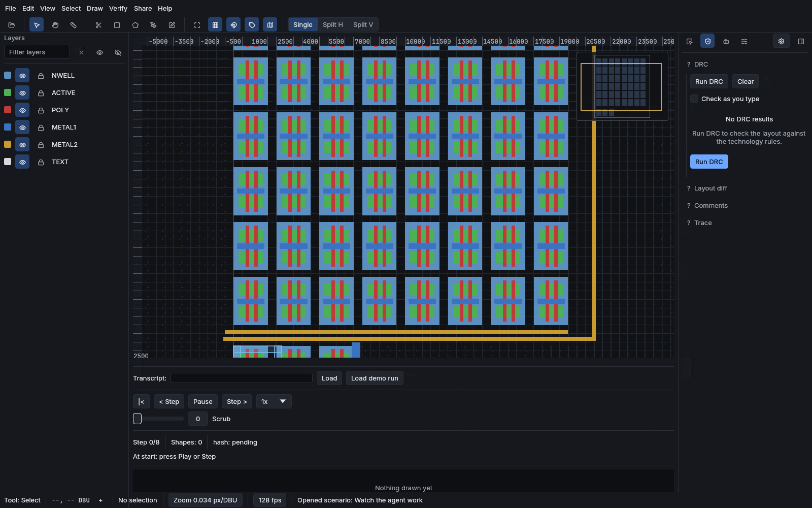Show all layers eye icon
The image size is (812, 508).
point(99,52)
